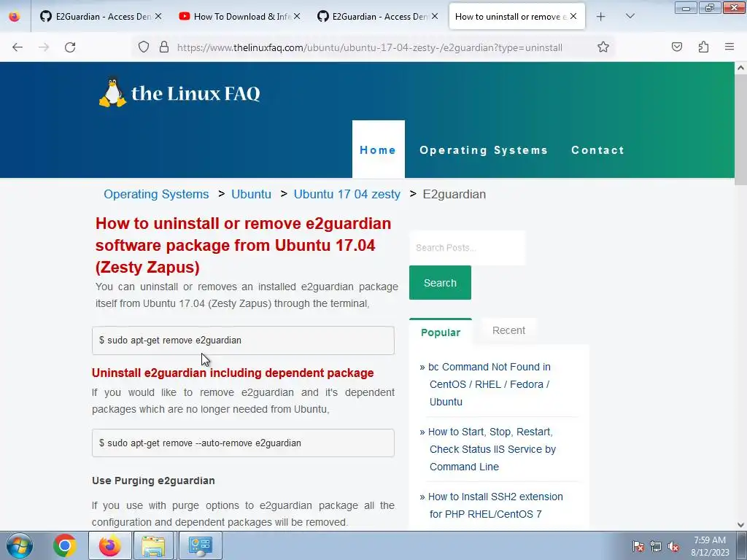Screen dimensions: 747x560
Task: Open the Home navigation item
Action: 378,150
